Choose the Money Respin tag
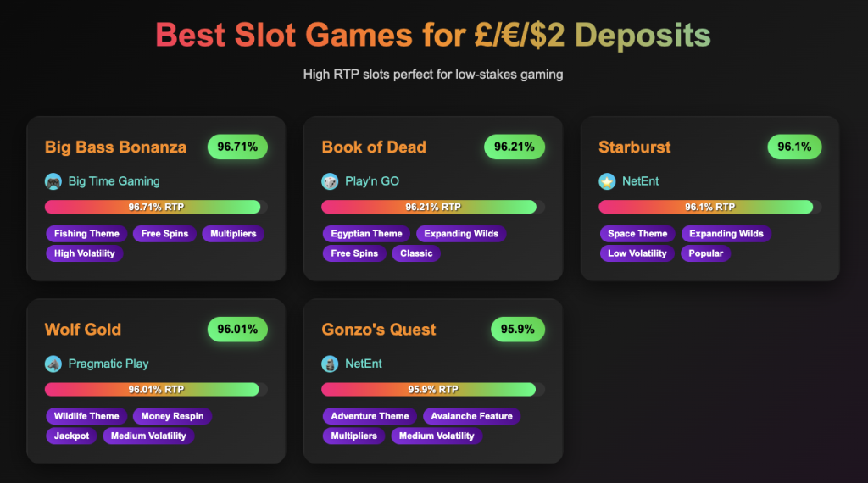Viewport: 868px width, 483px height. click(173, 416)
